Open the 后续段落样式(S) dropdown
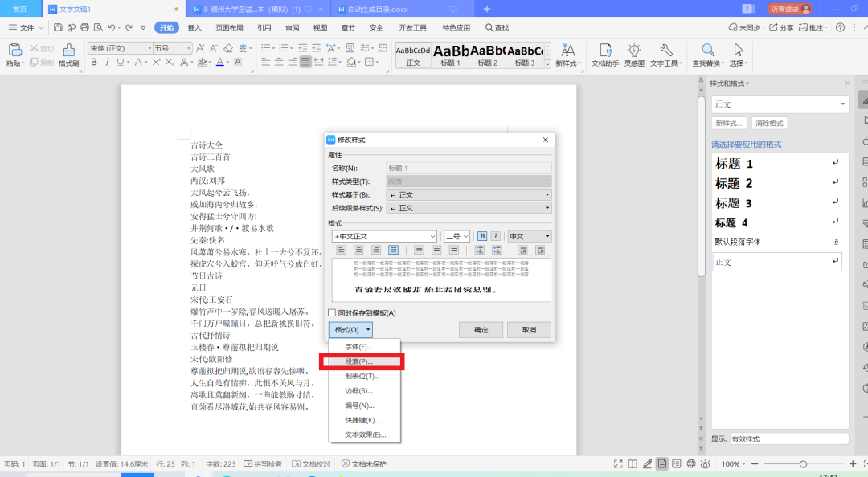 coord(469,208)
